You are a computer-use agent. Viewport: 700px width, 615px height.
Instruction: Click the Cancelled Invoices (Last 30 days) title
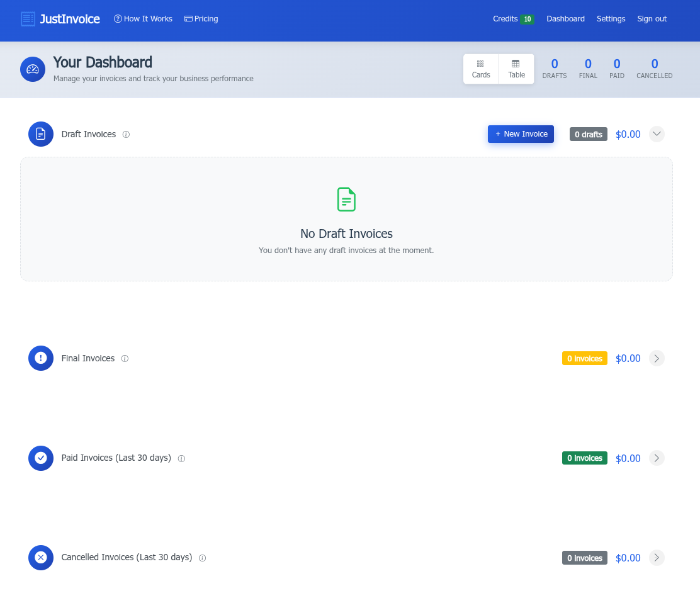point(127,558)
